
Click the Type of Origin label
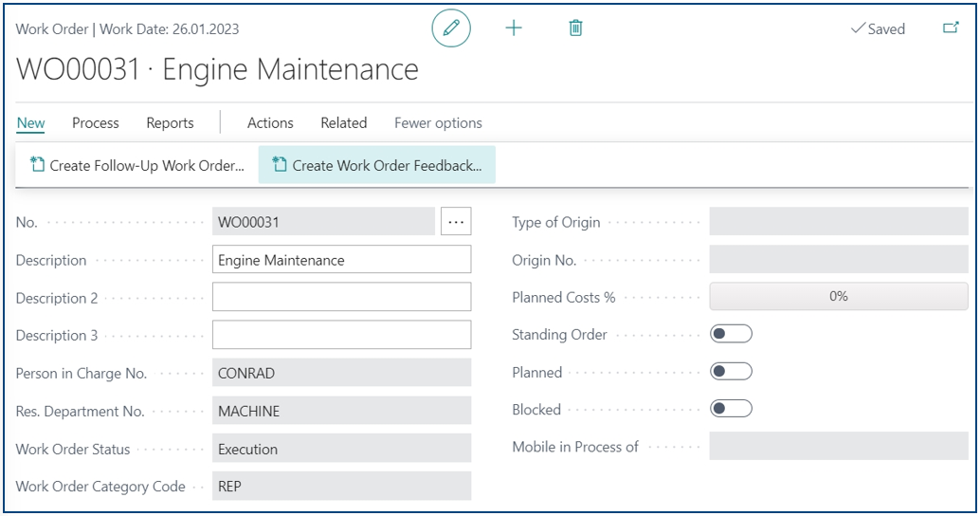pos(556,222)
